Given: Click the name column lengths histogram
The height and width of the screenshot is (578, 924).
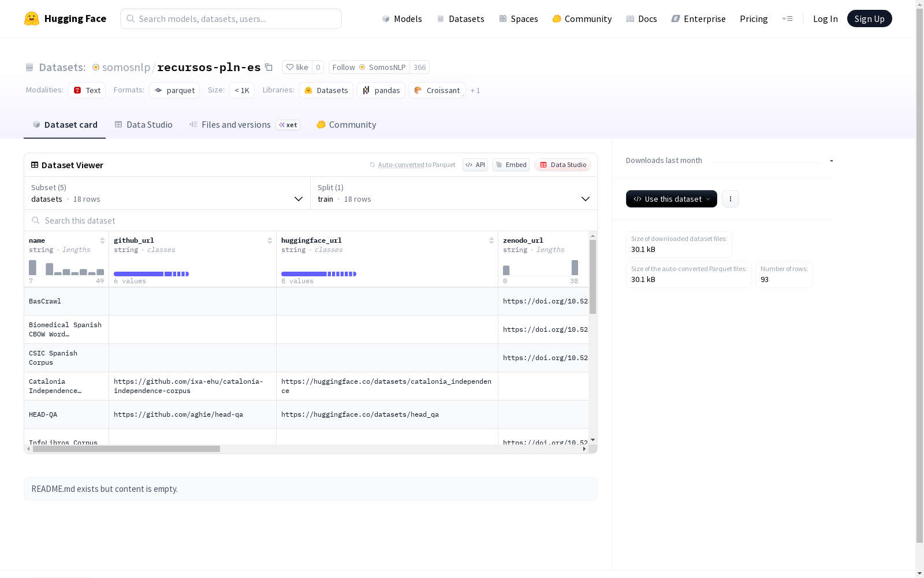Looking at the screenshot, I should tap(66, 268).
